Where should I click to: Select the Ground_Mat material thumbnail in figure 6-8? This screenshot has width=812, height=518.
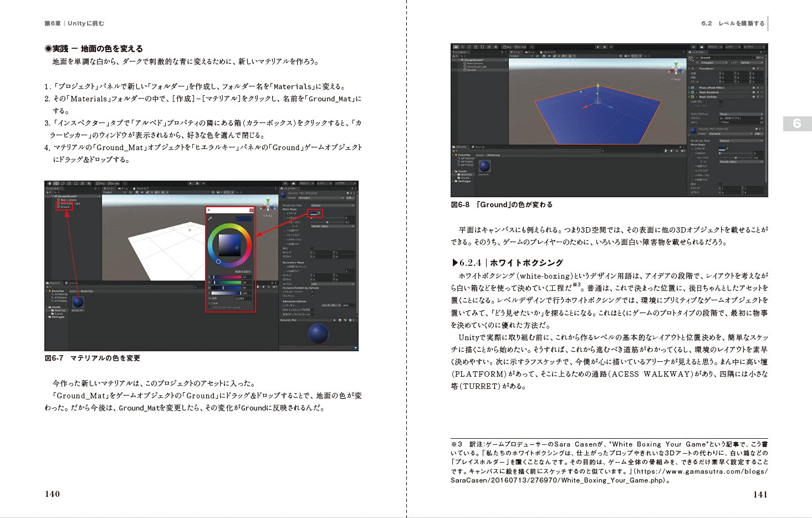click(484, 166)
